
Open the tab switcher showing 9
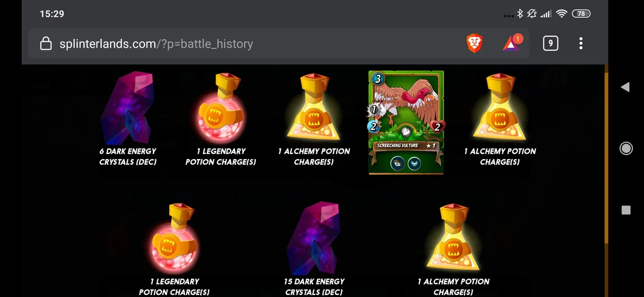(550, 43)
